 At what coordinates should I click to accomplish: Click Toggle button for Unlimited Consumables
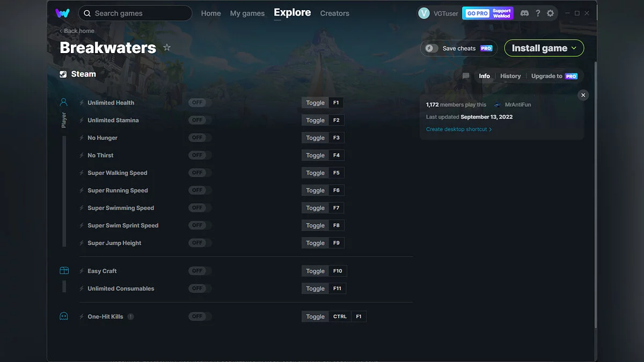coord(316,289)
